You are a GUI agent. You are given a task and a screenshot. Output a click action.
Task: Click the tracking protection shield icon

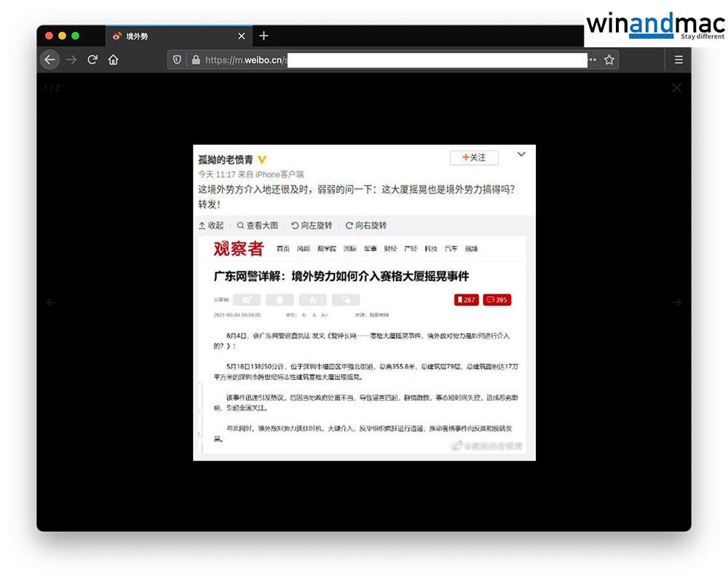[177, 60]
